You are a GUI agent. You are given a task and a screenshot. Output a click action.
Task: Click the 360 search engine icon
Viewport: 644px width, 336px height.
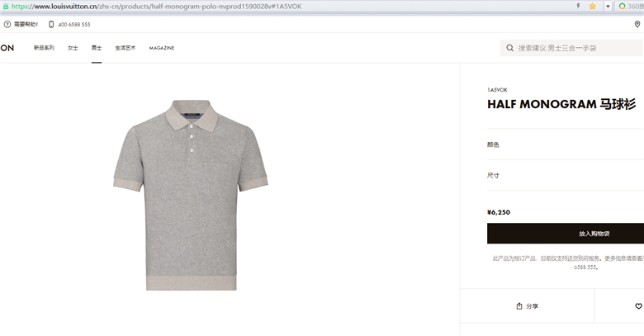pyautogui.click(x=623, y=6)
